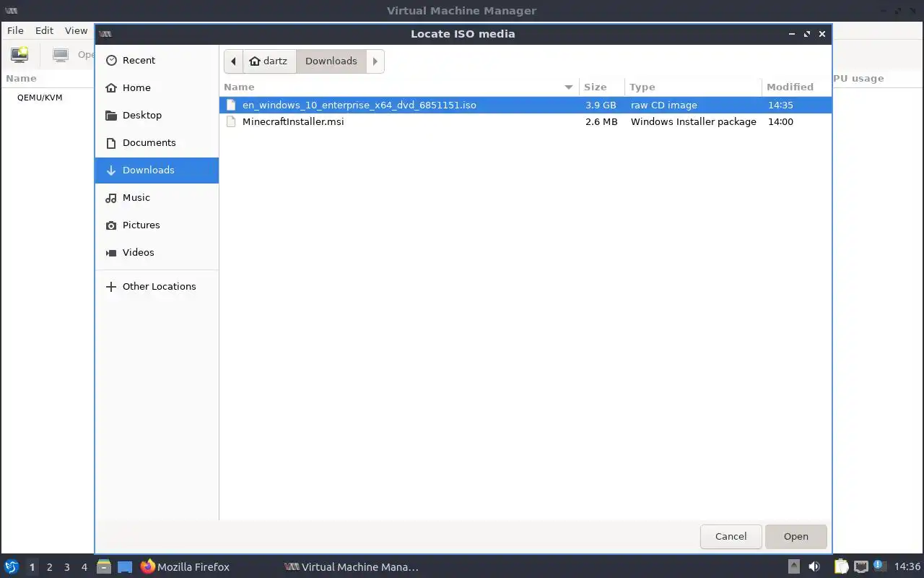The width and height of the screenshot is (924, 578).
Task: Select Desktop in the places sidebar
Action: point(157,115)
